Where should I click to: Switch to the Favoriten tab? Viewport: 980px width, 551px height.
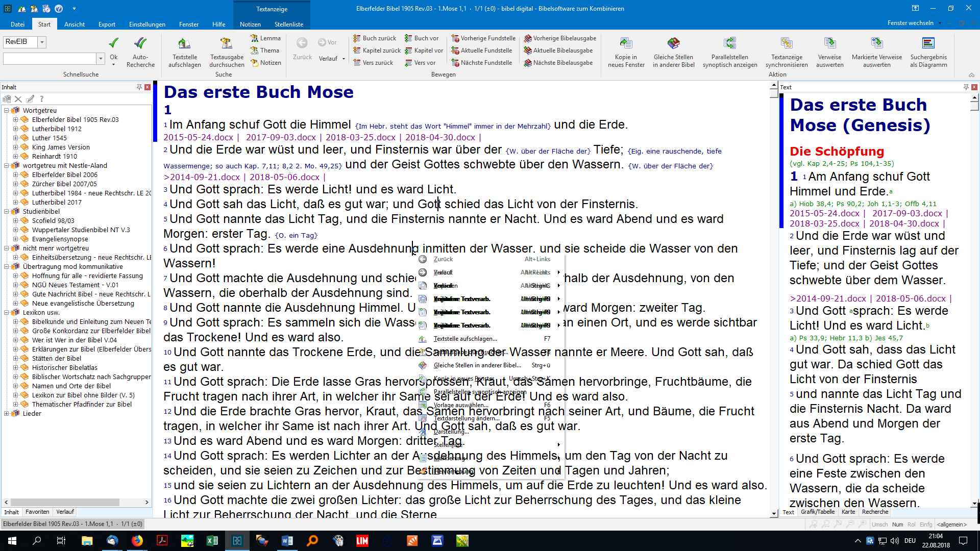[x=37, y=512]
